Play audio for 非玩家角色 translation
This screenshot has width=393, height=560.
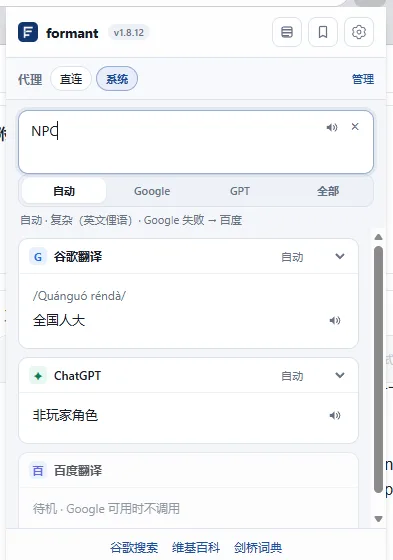coord(335,415)
